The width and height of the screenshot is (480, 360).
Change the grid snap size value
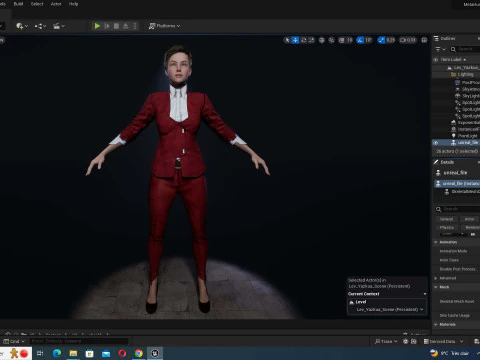[x=349, y=40]
